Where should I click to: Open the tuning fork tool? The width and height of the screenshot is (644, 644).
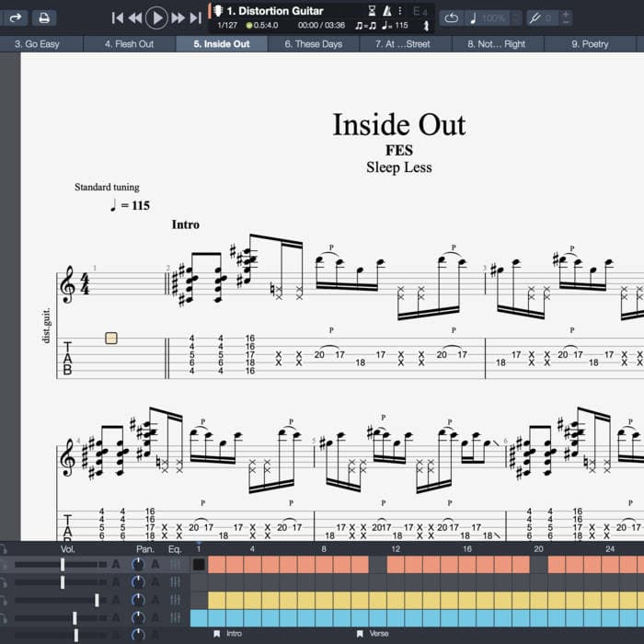point(535,18)
